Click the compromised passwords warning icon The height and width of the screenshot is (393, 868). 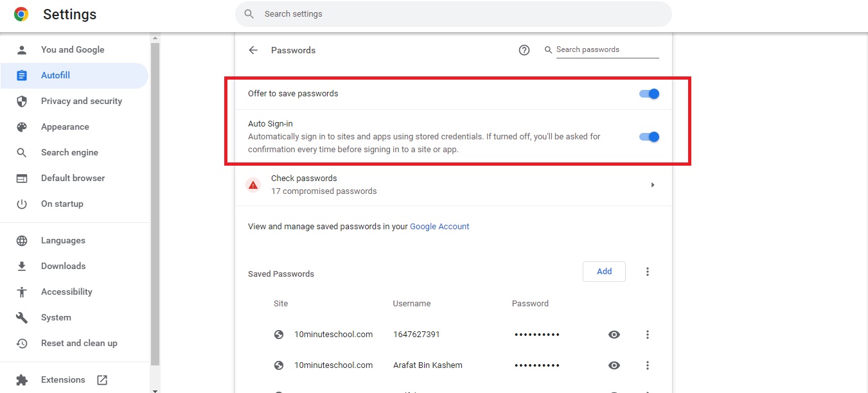pos(253,185)
